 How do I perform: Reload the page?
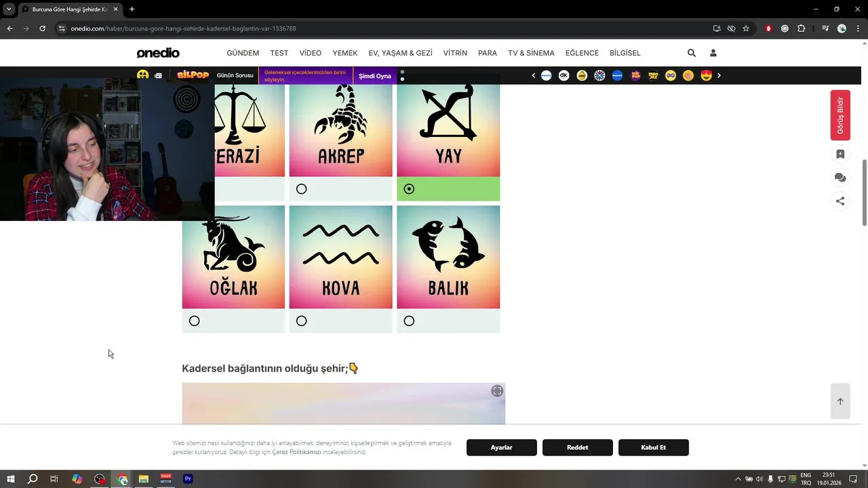click(42, 28)
